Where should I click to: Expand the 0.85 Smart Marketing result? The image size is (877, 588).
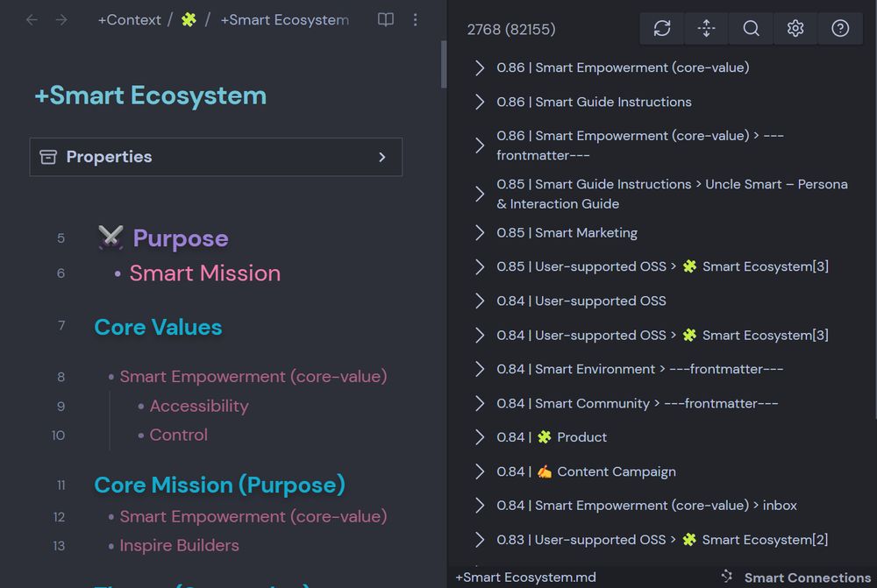[480, 232]
